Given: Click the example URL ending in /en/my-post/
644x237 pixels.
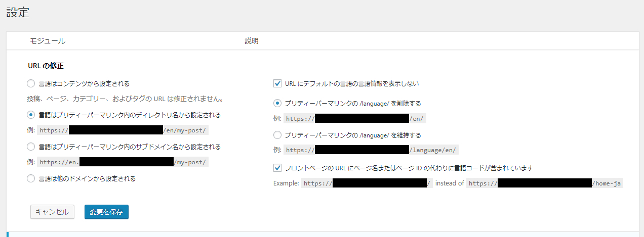Looking at the screenshot, I should tap(123, 130).
